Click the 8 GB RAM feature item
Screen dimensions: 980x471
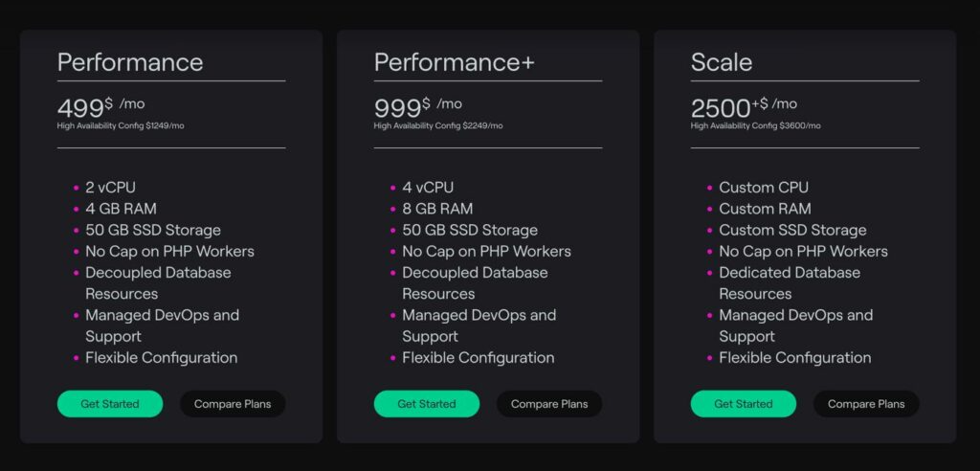click(x=436, y=209)
